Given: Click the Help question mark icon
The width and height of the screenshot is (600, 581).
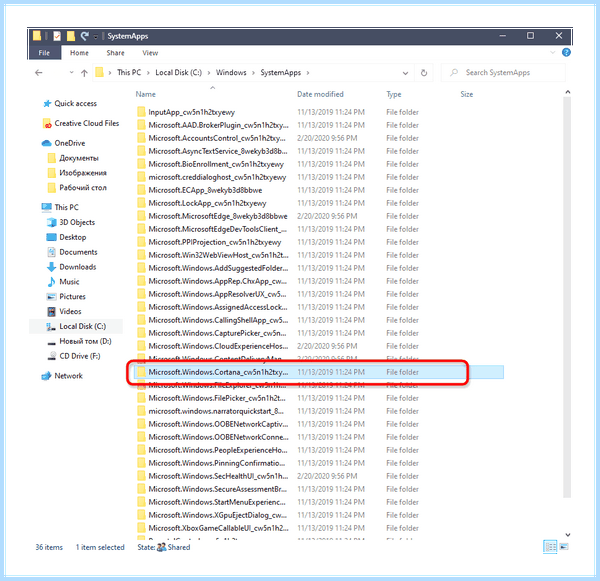Looking at the screenshot, I should [x=566, y=52].
